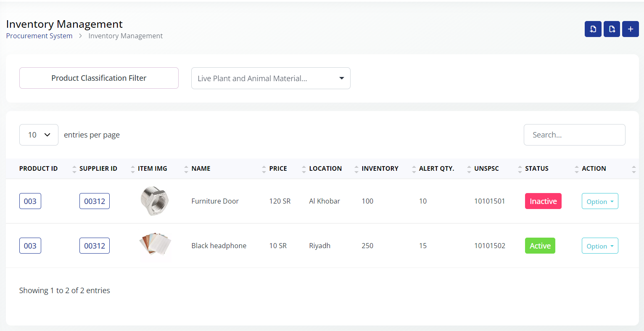Click the Furniture Door item thumbnail image
Viewport: 644px width, 331px height.
click(x=154, y=201)
